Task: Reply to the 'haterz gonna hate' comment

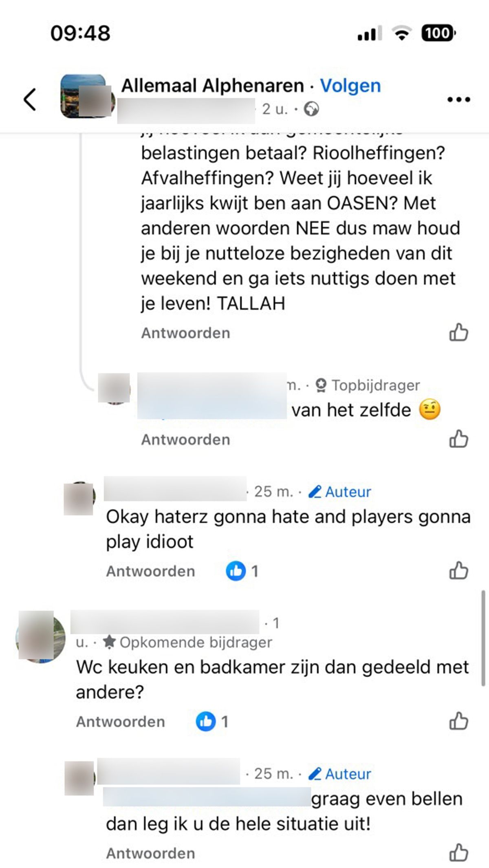Action: point(150,571)
